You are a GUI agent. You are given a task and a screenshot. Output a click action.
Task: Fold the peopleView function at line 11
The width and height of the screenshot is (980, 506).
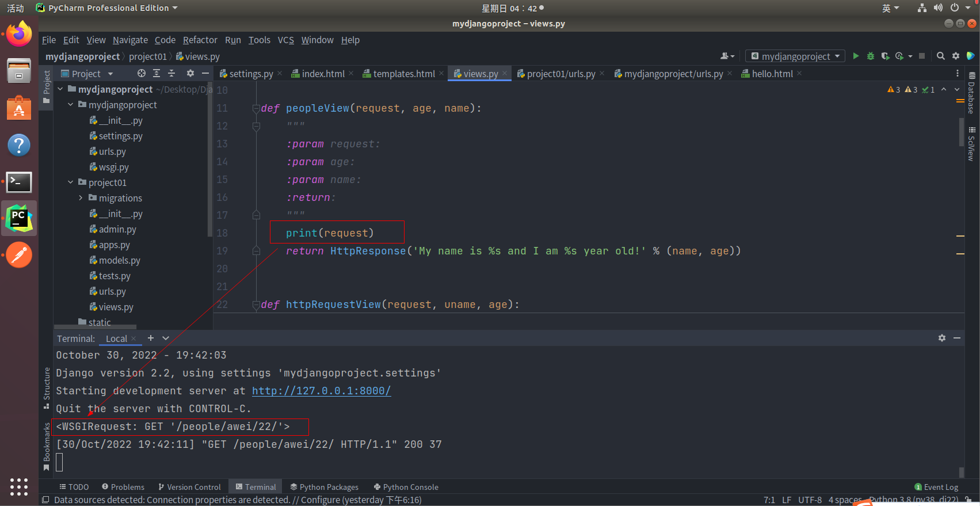(x=256, y=108)
